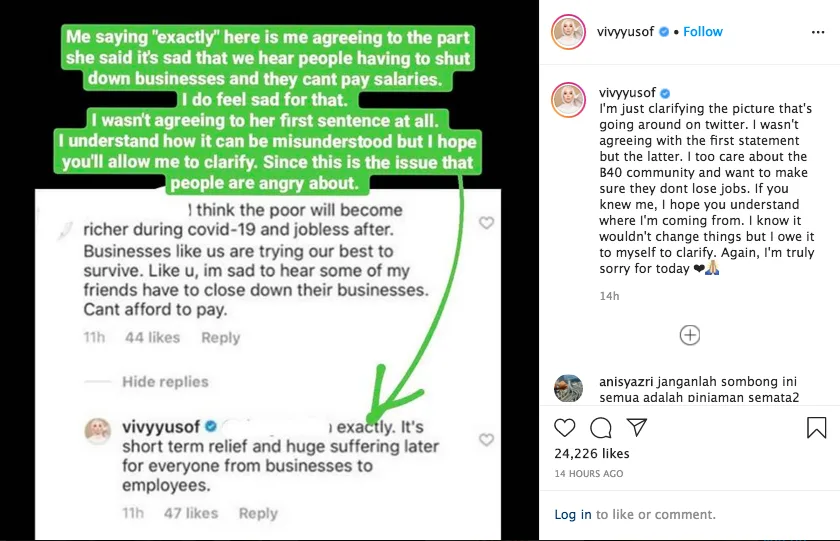Click Log in to like or comment

pos(573,514)
